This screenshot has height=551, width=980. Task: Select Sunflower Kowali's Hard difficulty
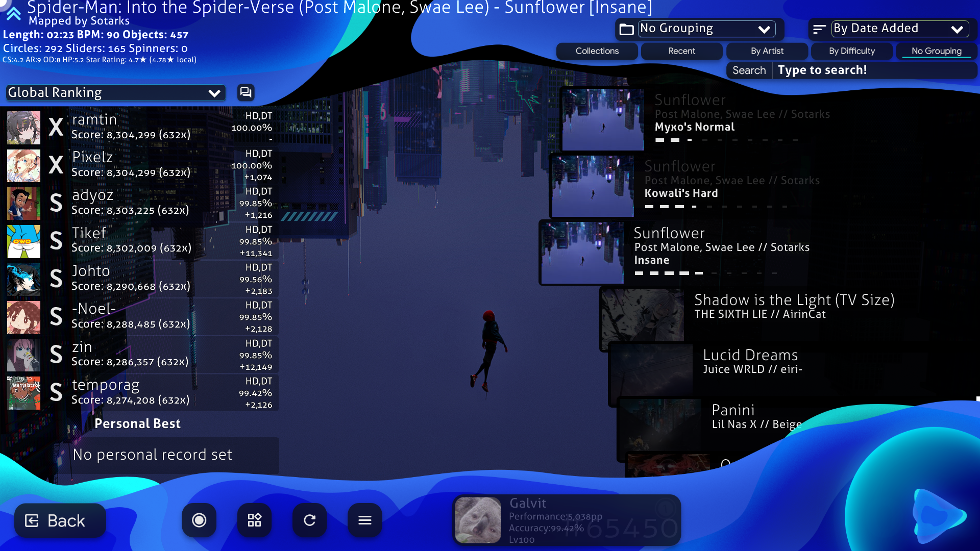[x=765, y=186]
